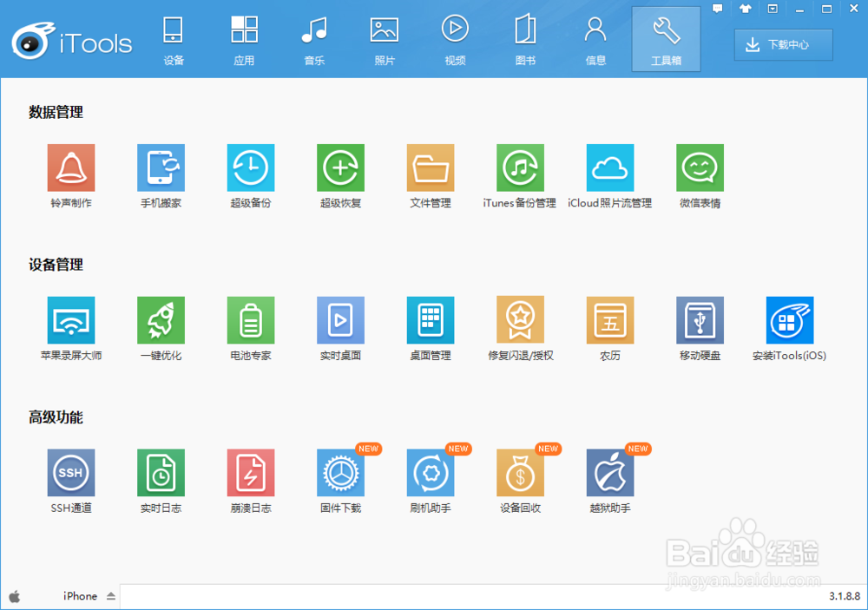Click the Apple logo in status bar
The width and height of the screenshot is (868, 610).
pyautogui.click(x=15, y=596)
